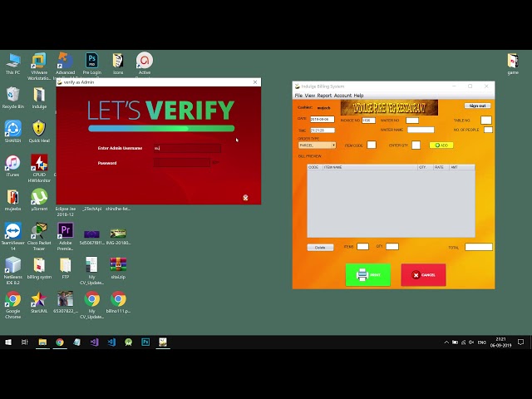Open the Report menu
The height and width of the screenshot is (399, 532).
tap(324, 96)
